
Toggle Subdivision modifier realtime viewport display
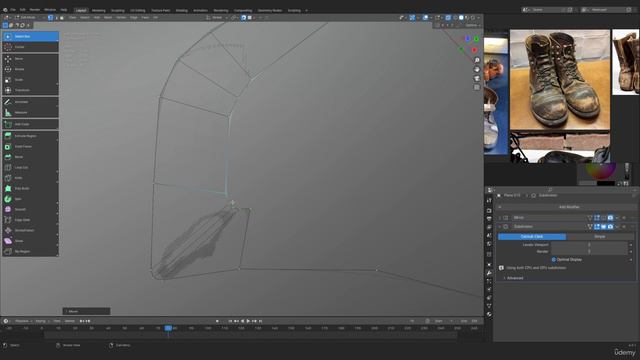(603, 227)
